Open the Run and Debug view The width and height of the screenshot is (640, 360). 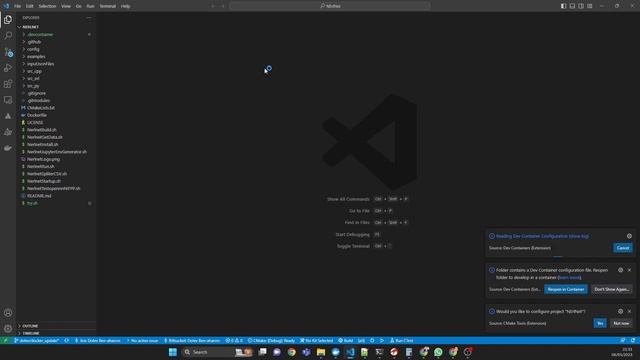8,68
